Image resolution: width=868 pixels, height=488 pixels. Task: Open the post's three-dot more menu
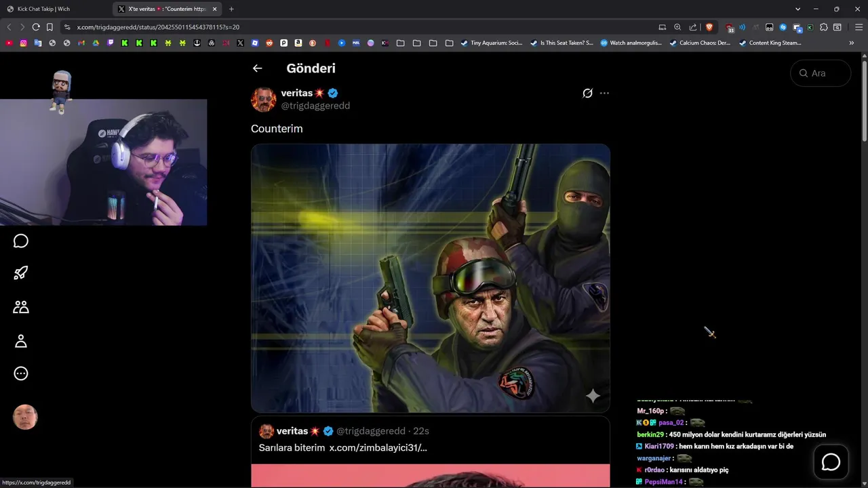(x=604, y=94)
